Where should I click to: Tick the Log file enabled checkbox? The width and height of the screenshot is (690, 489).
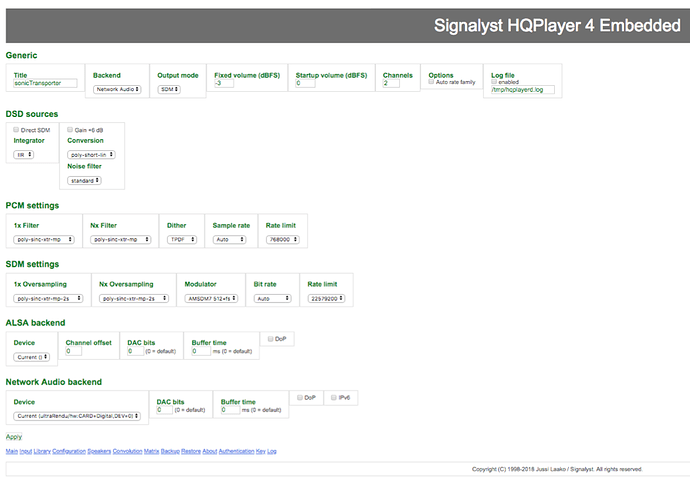click(x=494, y=82)
